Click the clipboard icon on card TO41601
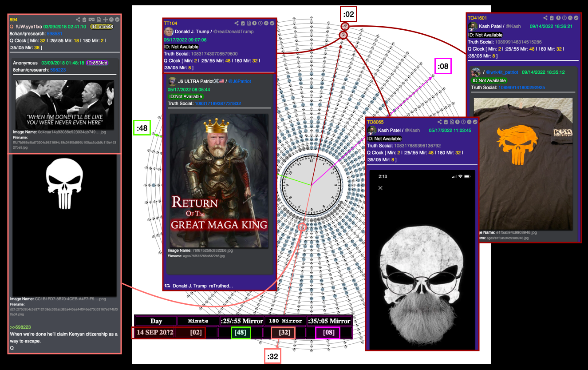 [552, 18]
